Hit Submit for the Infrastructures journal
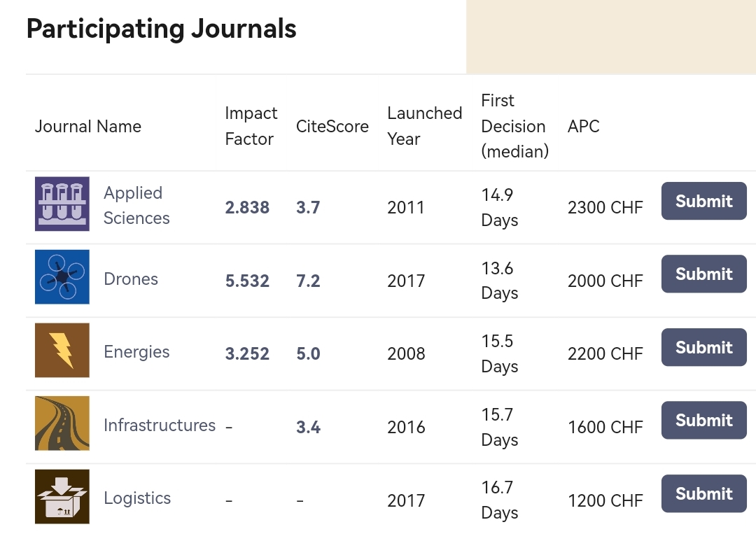 point(703,420)
